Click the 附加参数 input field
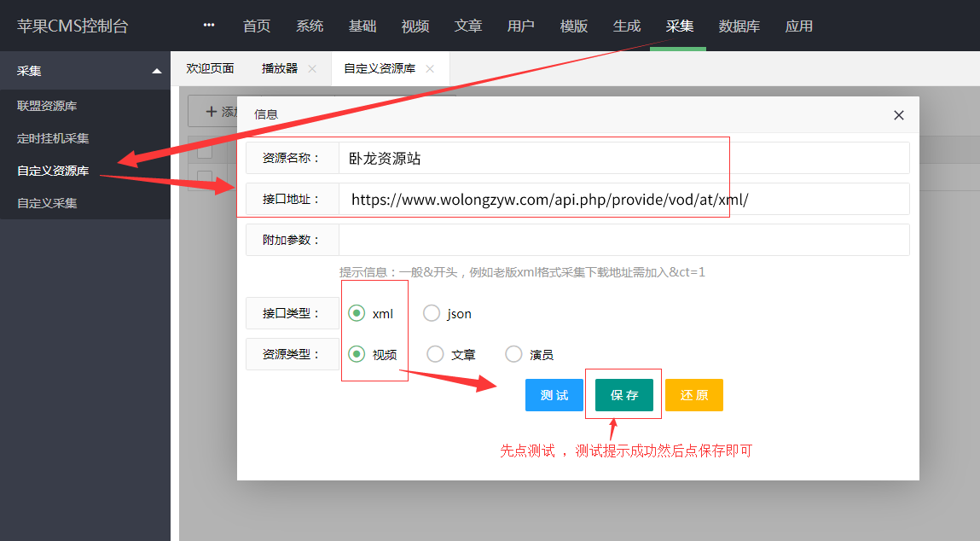 pyautogui.click(x=623, y=240)
